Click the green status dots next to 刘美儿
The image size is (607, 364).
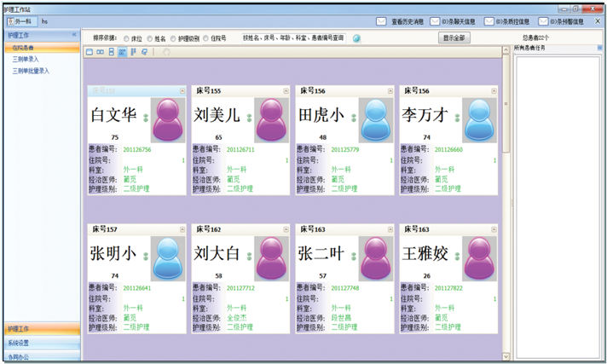[248, 118]
